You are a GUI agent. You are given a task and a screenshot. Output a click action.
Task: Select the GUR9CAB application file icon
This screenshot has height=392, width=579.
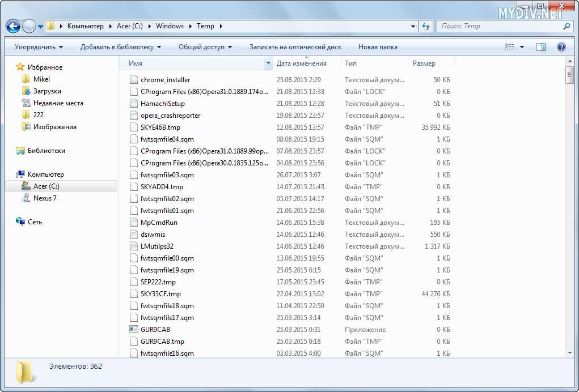[134, 329]
